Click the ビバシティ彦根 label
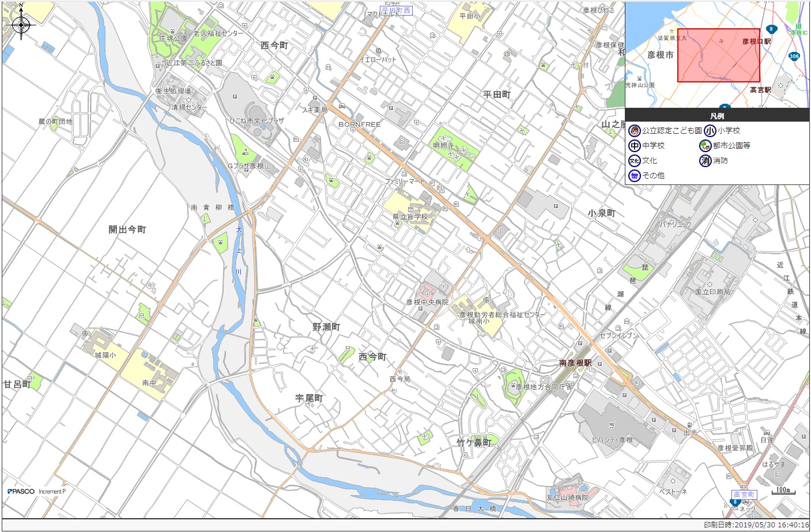 [612, 440]
